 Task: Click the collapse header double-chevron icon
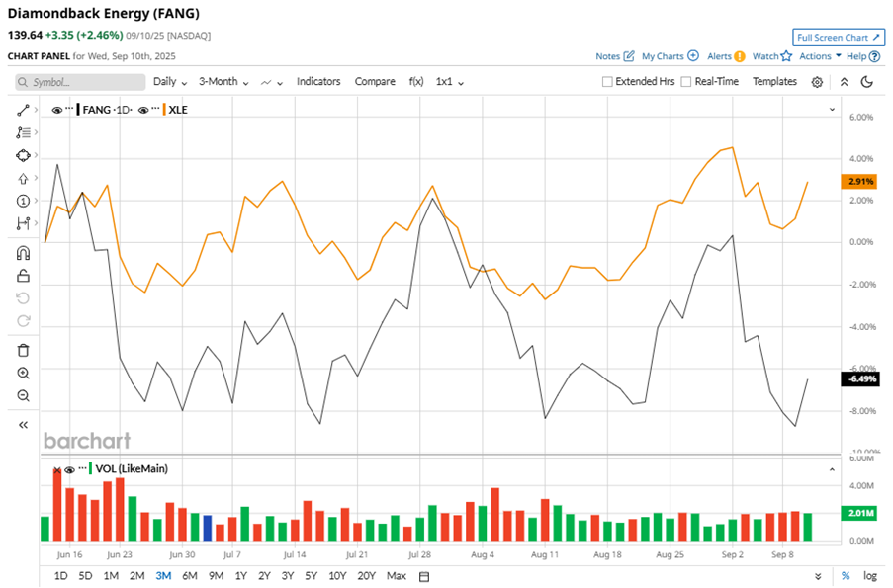pyautogui.click(x=844, y=82)
